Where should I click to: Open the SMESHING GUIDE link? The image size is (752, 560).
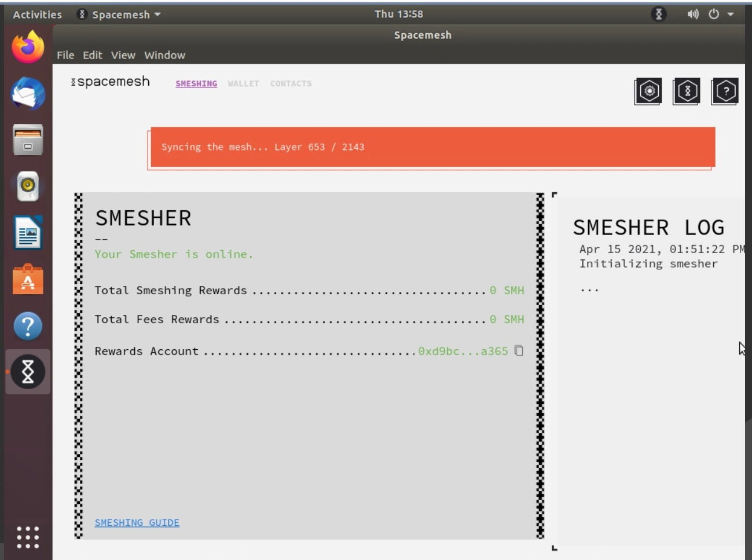click(x=137, y=522)
